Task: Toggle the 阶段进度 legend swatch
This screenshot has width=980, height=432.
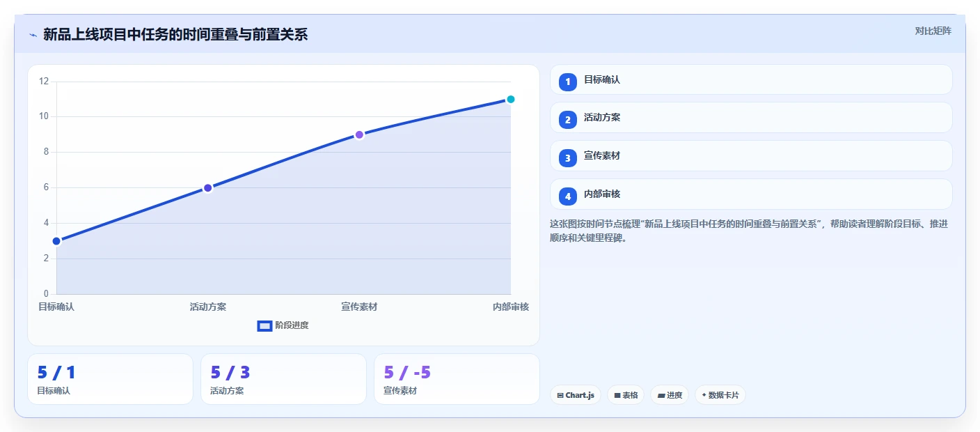Action: tap(264, 325)
